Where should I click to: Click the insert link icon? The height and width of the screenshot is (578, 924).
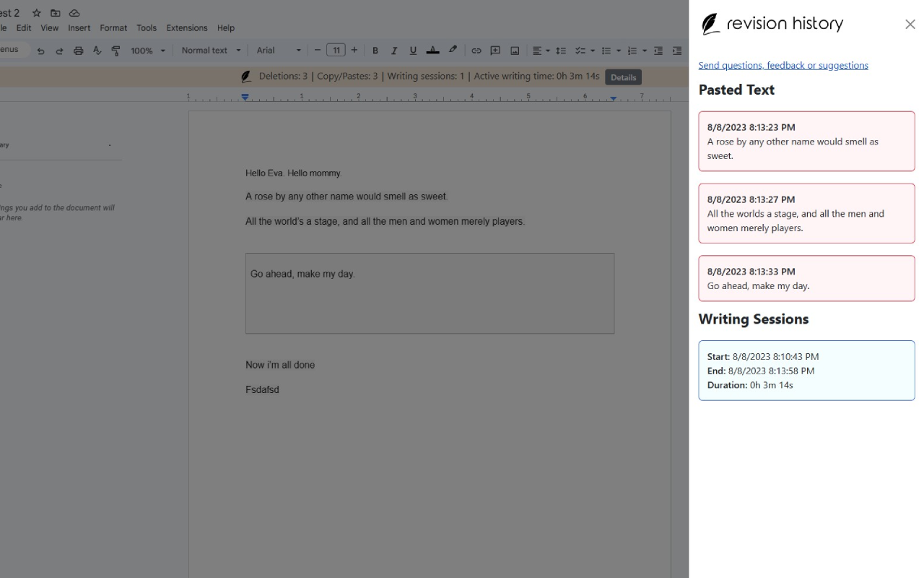click(476, 51)
